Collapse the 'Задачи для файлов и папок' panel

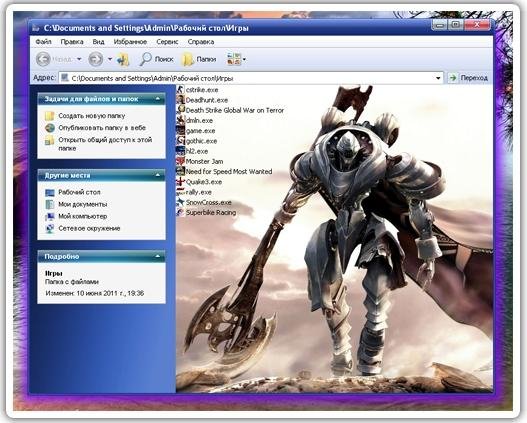tap(158, 99)
